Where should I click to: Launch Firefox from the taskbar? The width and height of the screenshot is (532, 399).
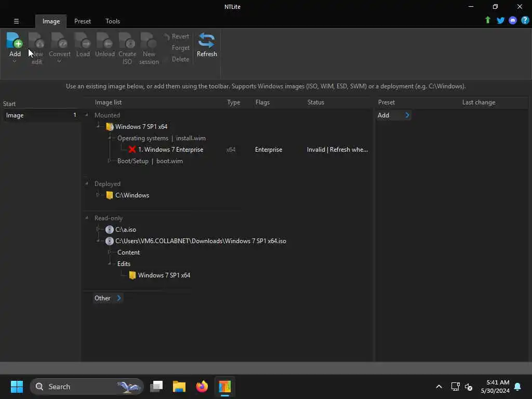202,387
